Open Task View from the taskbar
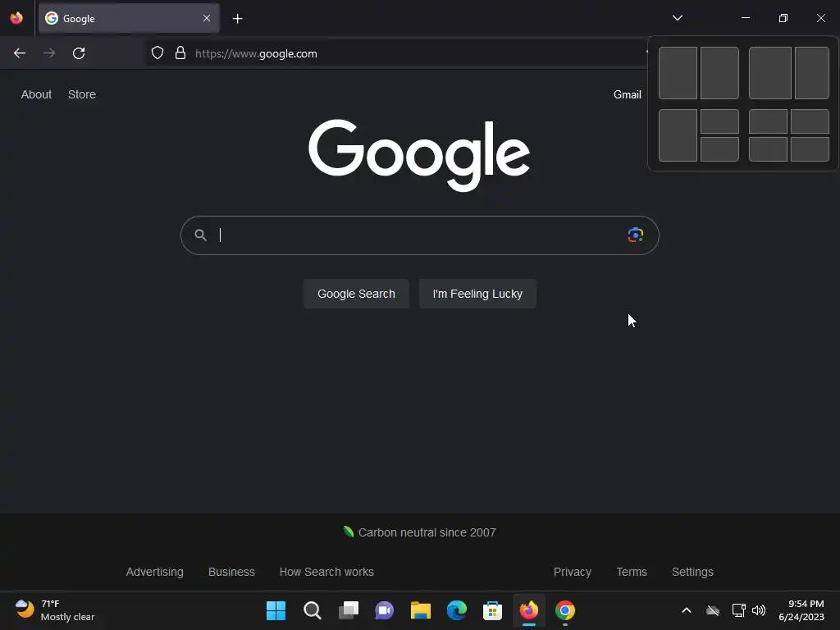The height and width of the screenshot is (630, 840). point(348,610)
